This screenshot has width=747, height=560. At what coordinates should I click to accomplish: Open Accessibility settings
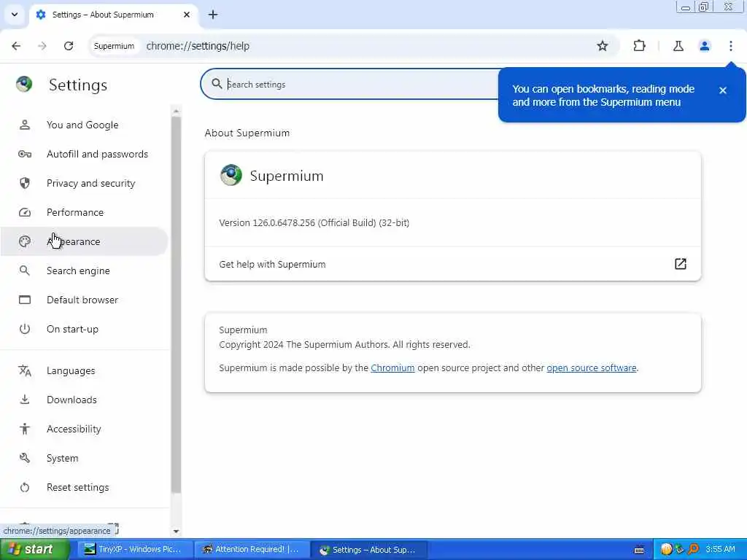(84, 429)
